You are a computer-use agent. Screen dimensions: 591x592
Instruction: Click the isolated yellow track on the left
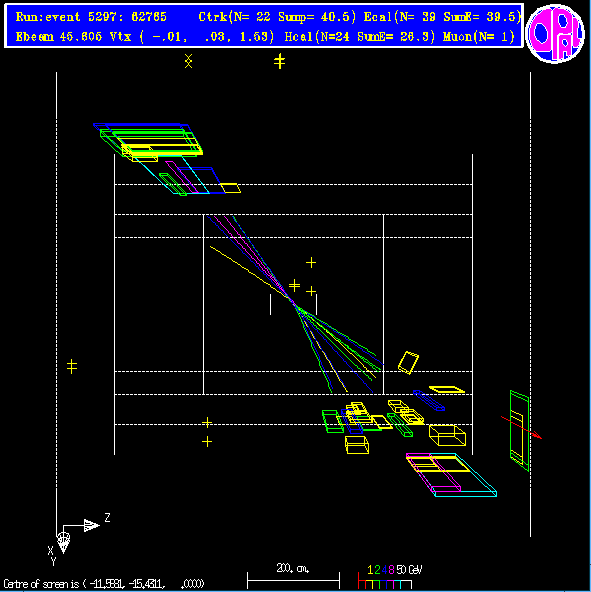pyautogui.click(x=248, y=271)
